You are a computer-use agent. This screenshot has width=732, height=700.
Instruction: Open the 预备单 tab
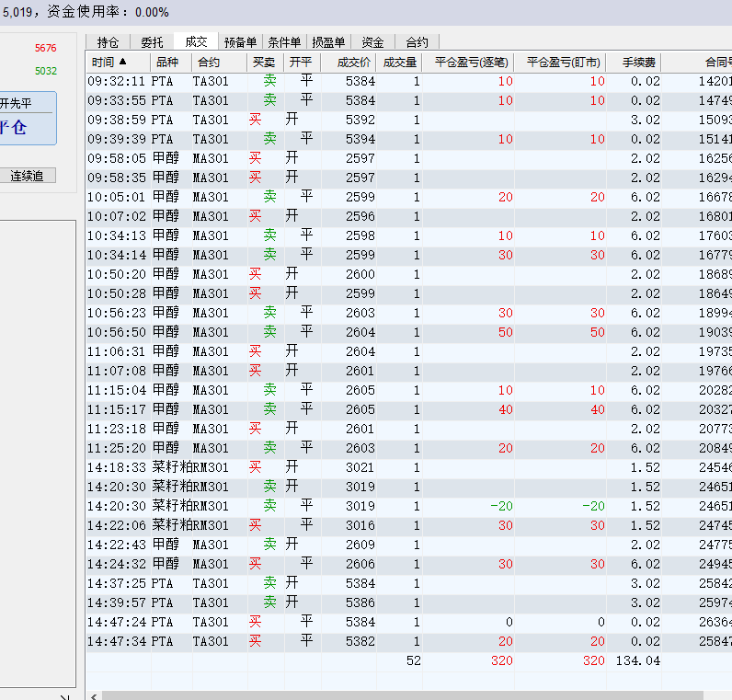[240, 42]
